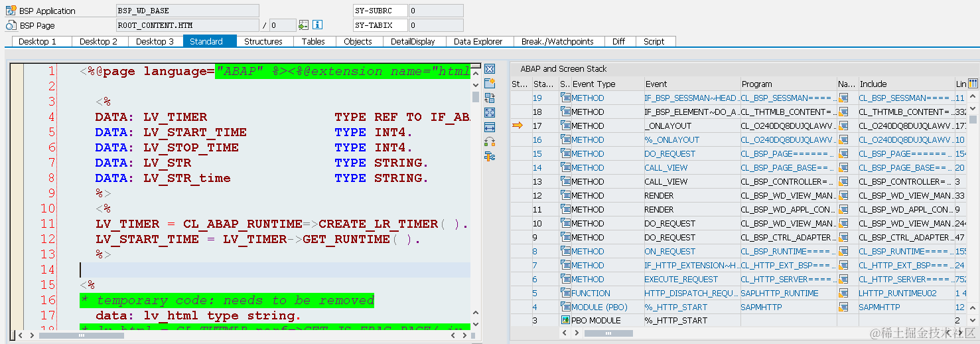The width and height of the screenshot is (980, 344).
Task: Maximize the tool with full-screen icon
Action: [x=490, y=113]
